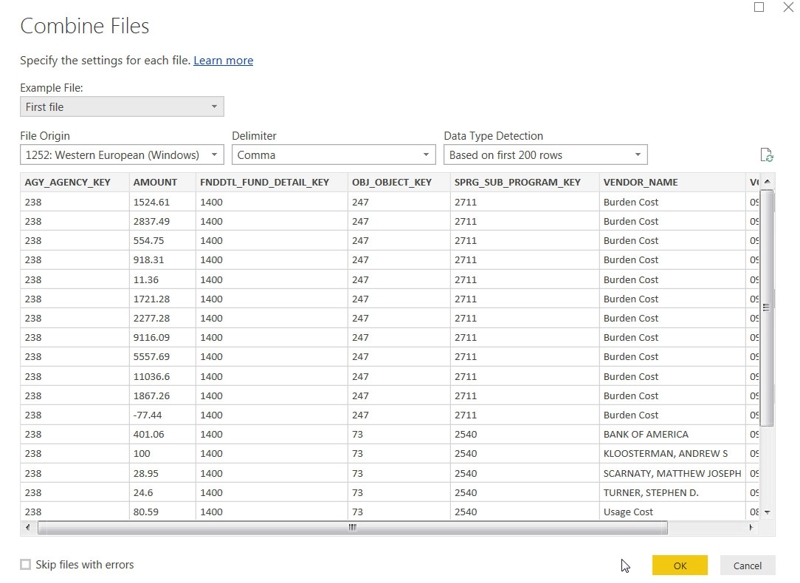Open the Learn more link

[x=223, y=60]
